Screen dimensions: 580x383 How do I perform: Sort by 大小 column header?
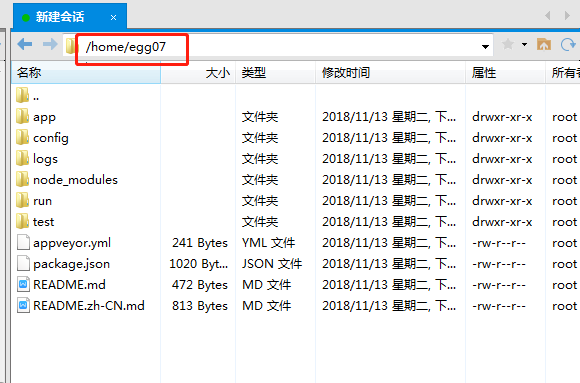198,73
